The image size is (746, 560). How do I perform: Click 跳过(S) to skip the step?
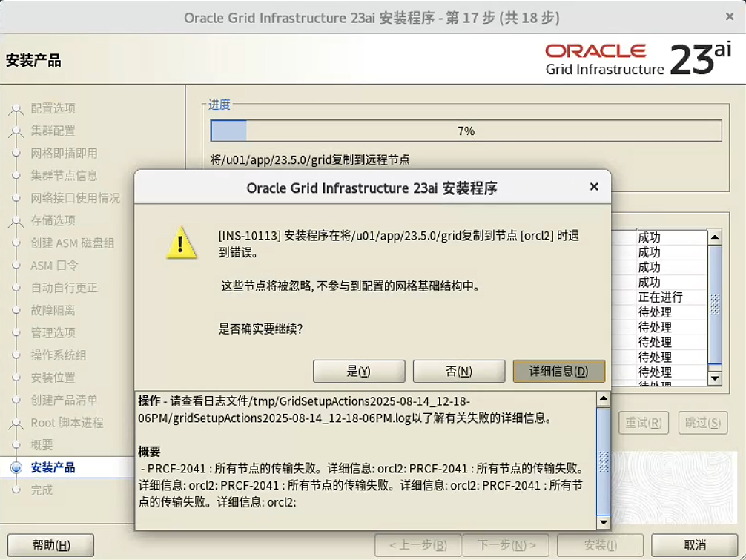click(x=702, y=423)
